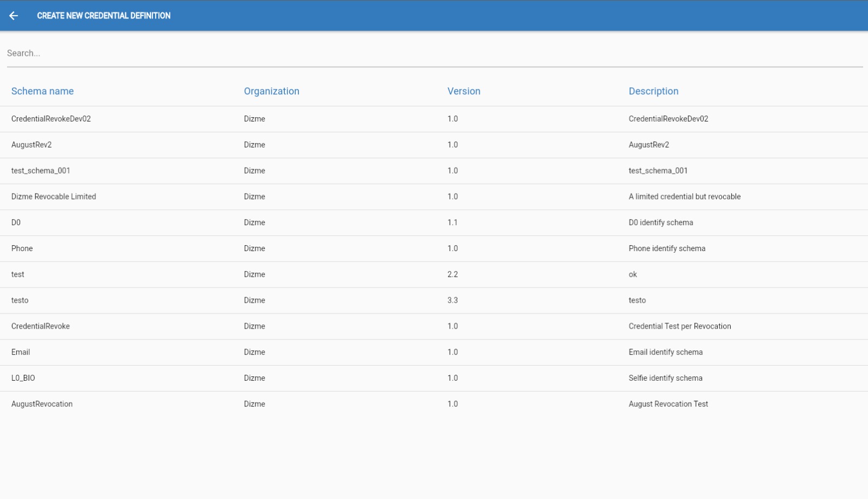
Task: Select the test schema name
Action: click(18, 274)
